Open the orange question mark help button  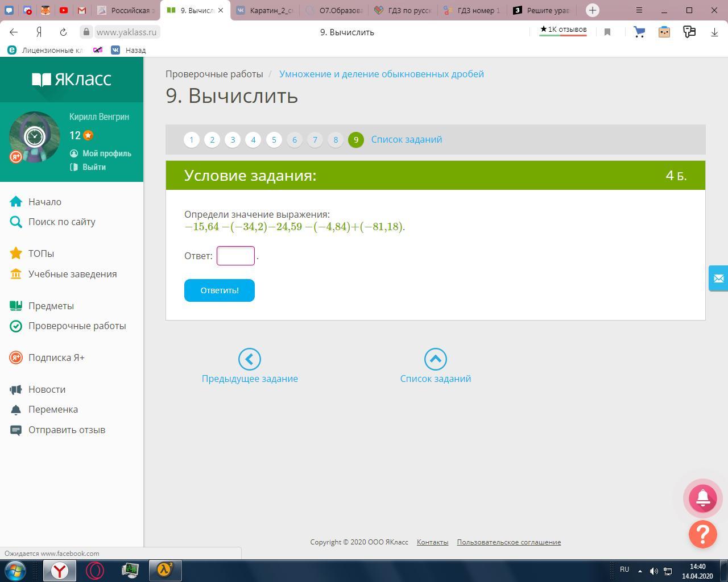pos(703,534)
